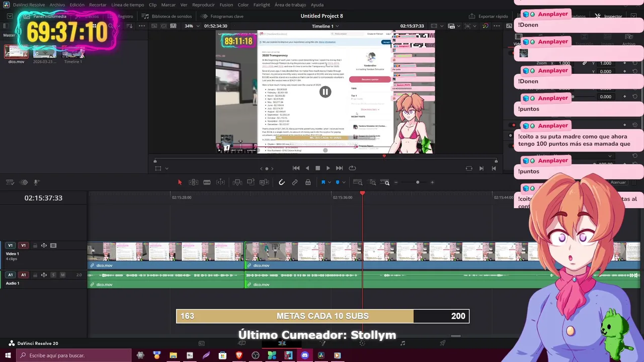Viewport: 644px width, 362px height.
Task: Click the Detail Zoom icon
Action: pos(372,183)
